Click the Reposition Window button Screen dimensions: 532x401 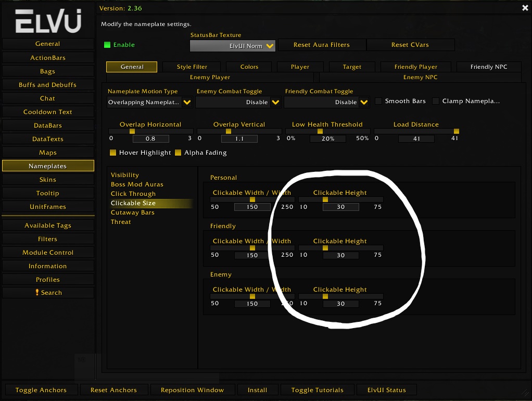[x=193, y=390]
